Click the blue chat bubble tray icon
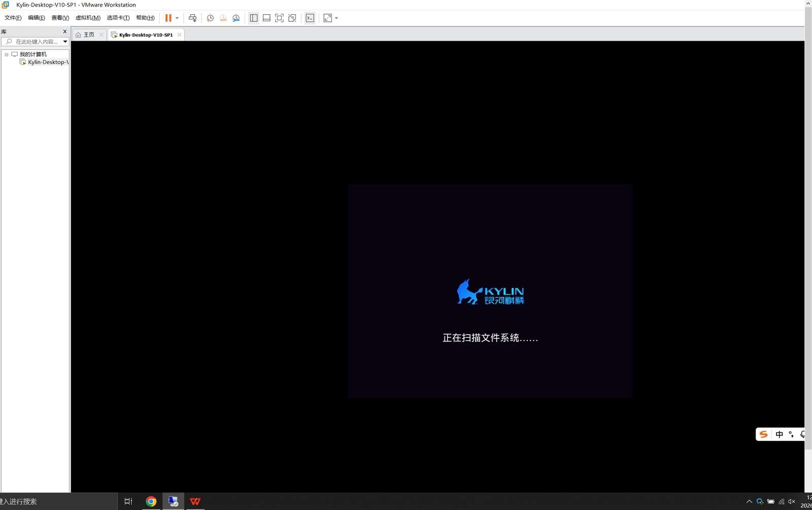 (760, 501)
